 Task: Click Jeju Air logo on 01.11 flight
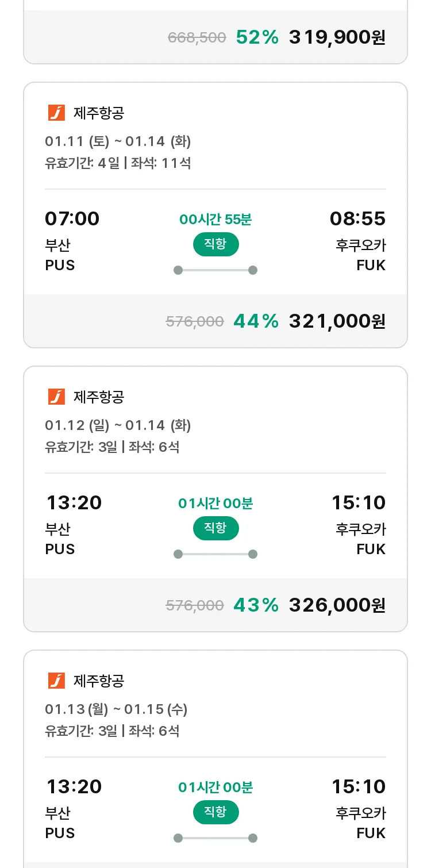pyautogui.click(x=56, y=113)
